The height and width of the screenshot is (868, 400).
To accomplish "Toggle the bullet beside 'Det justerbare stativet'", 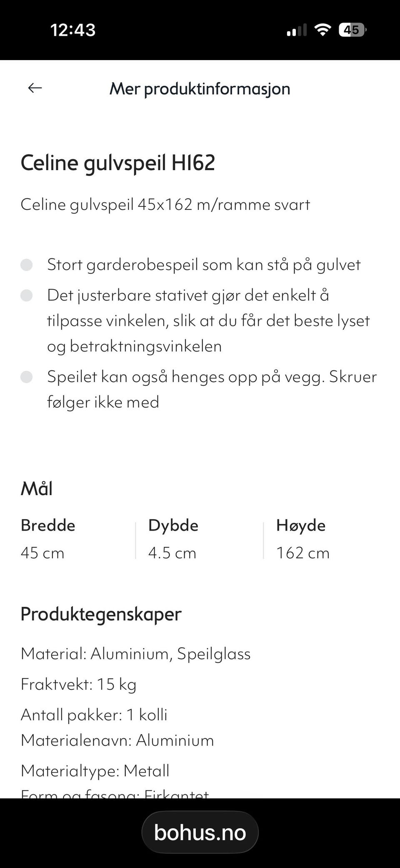I will 27,295.
